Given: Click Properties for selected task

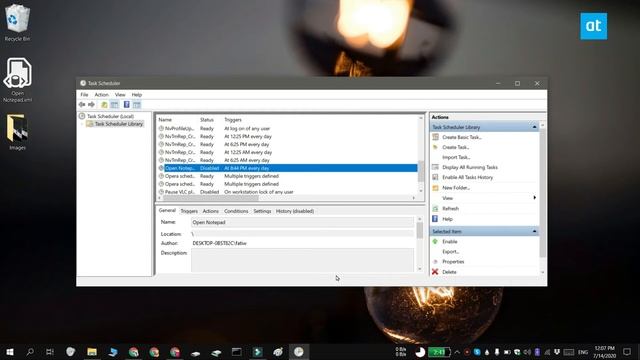Looking at the screenshot, I should [x=453, y=262].
